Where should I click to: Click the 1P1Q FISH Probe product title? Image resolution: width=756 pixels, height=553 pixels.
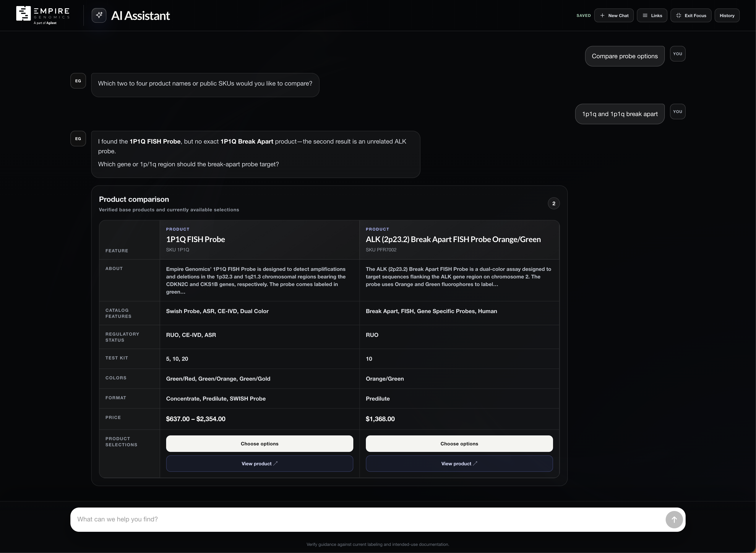(196, 239)
